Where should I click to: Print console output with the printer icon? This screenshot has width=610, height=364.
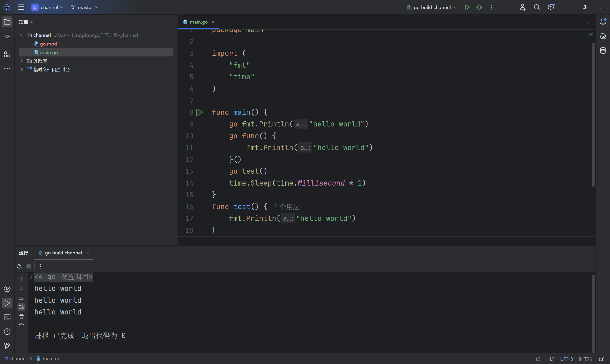(21, 316)
